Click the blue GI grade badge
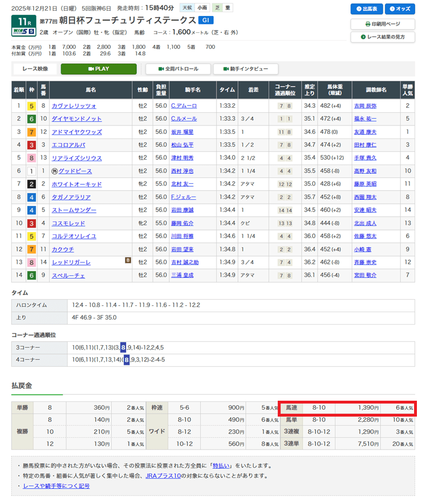 (206, 20)
